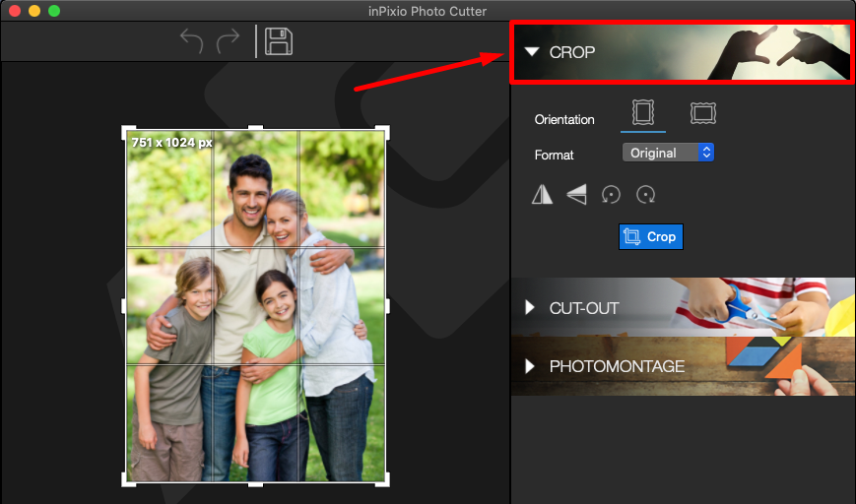Select the top-right crop corner handle

tap(383, 133)
